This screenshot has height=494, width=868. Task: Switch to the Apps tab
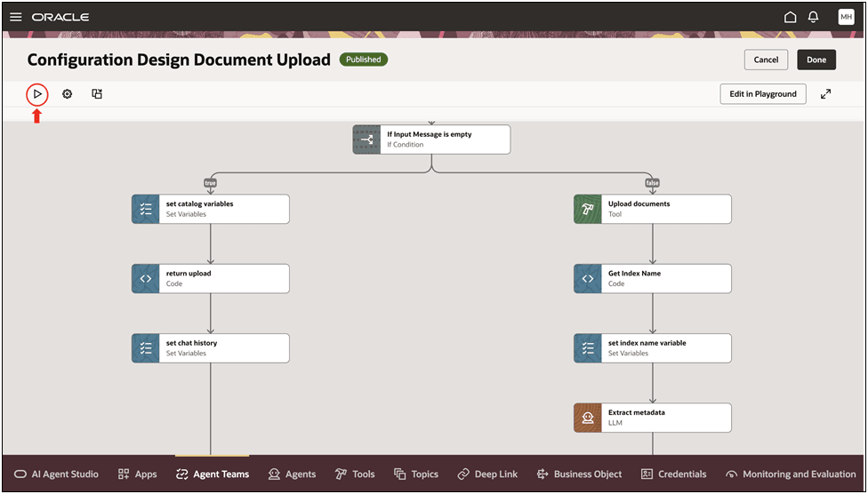[x=138, y=474]
